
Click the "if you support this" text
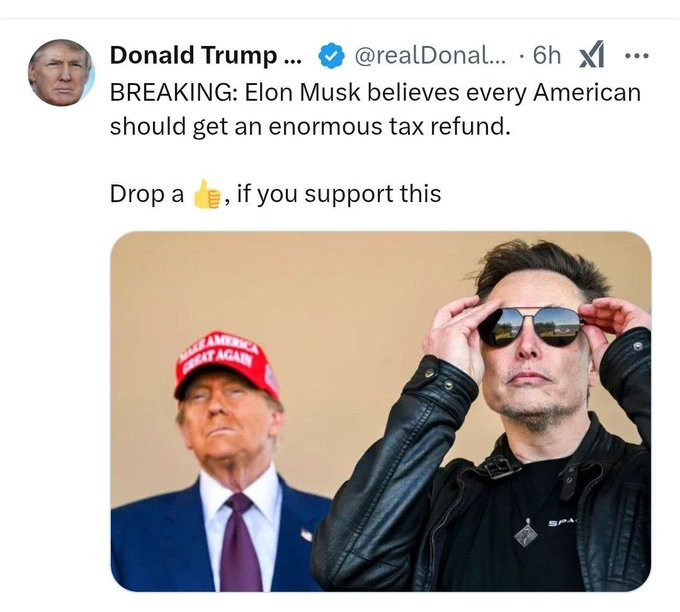[x=339, y=193]
